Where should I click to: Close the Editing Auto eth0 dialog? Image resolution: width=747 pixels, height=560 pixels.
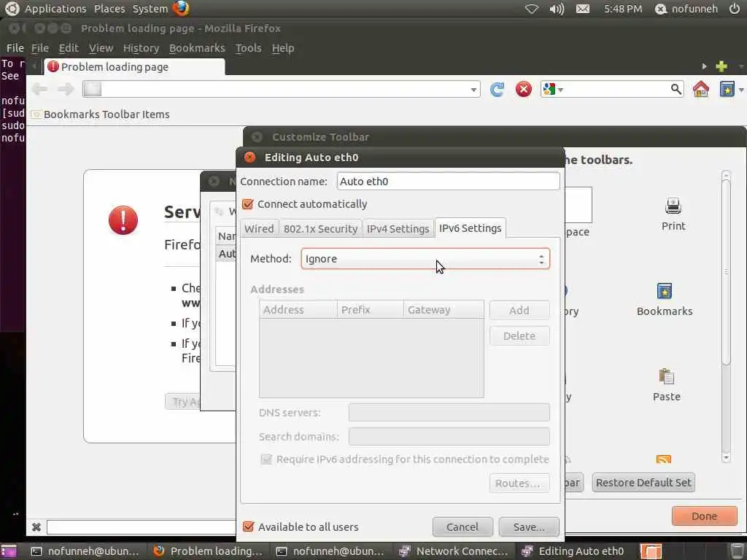tap(249, 157)
